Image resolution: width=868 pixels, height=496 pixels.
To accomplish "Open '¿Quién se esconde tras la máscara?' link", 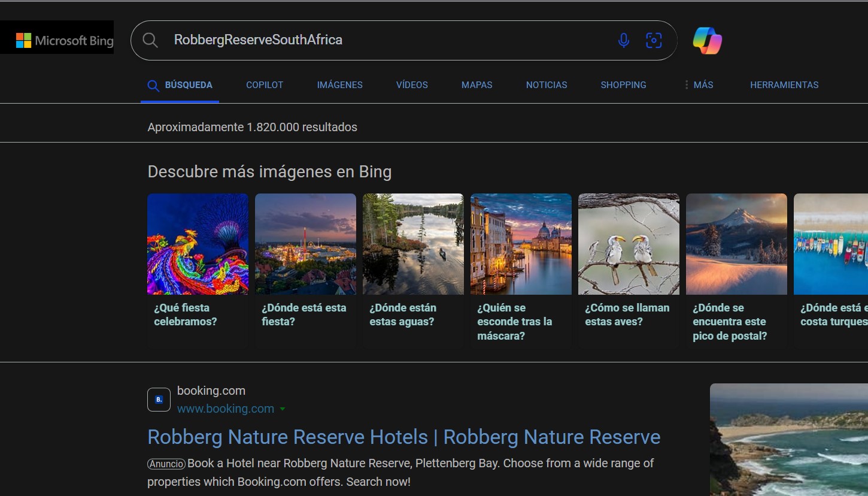I will point(515,322).
